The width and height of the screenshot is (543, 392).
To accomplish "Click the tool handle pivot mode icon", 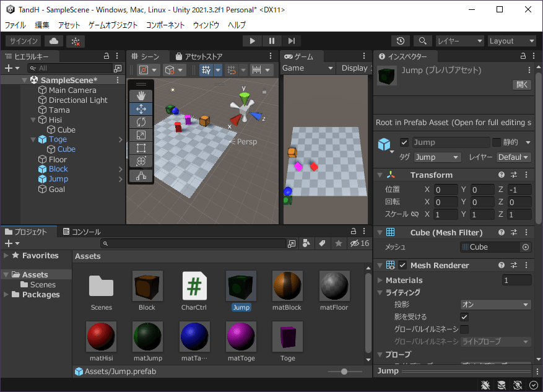I will [x=144, y=70].
